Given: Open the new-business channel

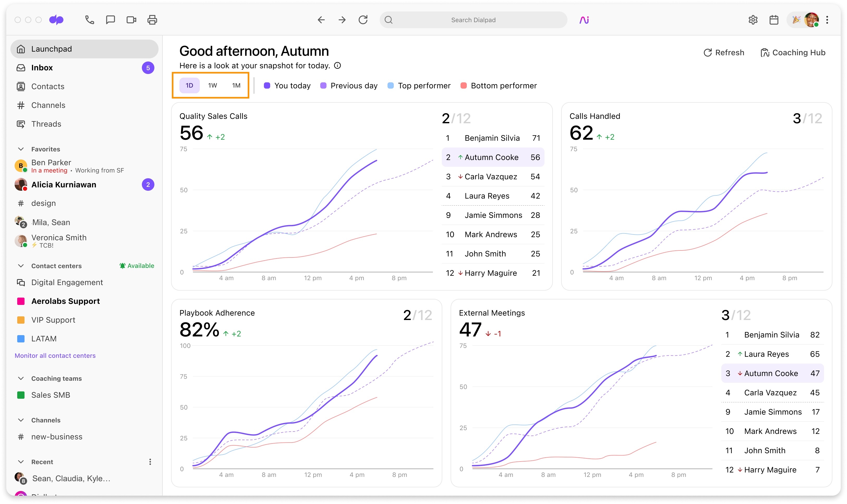Looking at the screenshot, I should pyautogui.click(x=84, y=437).
